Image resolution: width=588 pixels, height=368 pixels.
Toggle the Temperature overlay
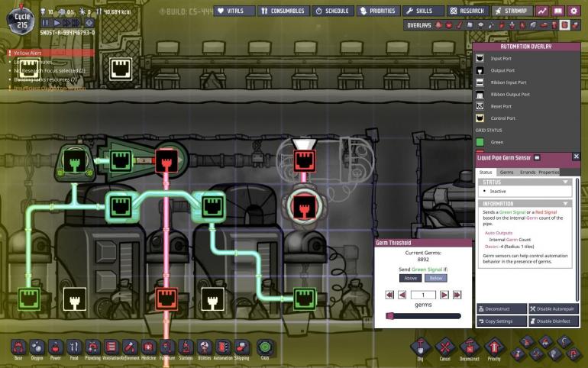(x=460, y=25)
